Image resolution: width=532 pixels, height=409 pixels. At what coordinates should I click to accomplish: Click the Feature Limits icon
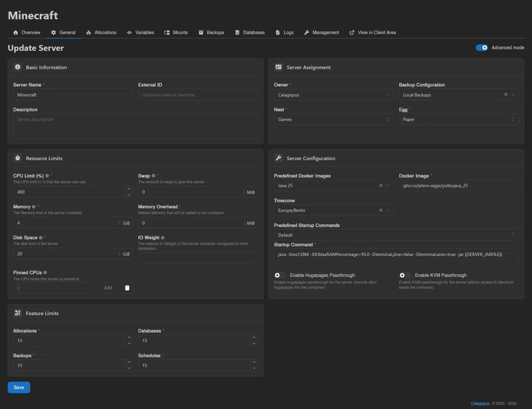coord(18,313)
